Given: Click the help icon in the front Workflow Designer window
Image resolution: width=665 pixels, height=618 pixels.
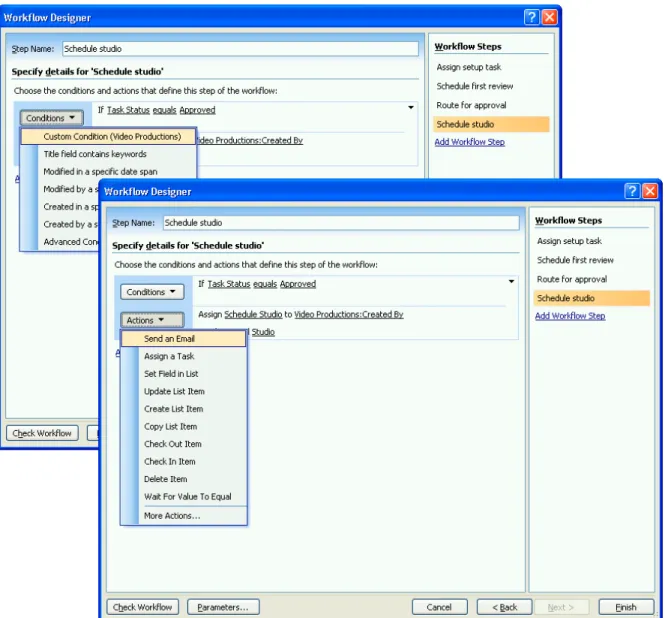Looking at the screenshot, I should pyautogui.click(x=632, y=191).
